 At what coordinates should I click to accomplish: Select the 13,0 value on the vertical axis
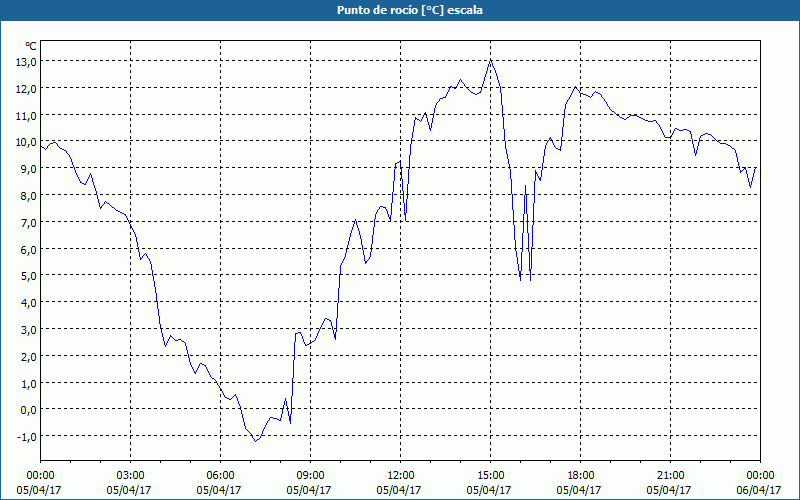tap(26, 62)
